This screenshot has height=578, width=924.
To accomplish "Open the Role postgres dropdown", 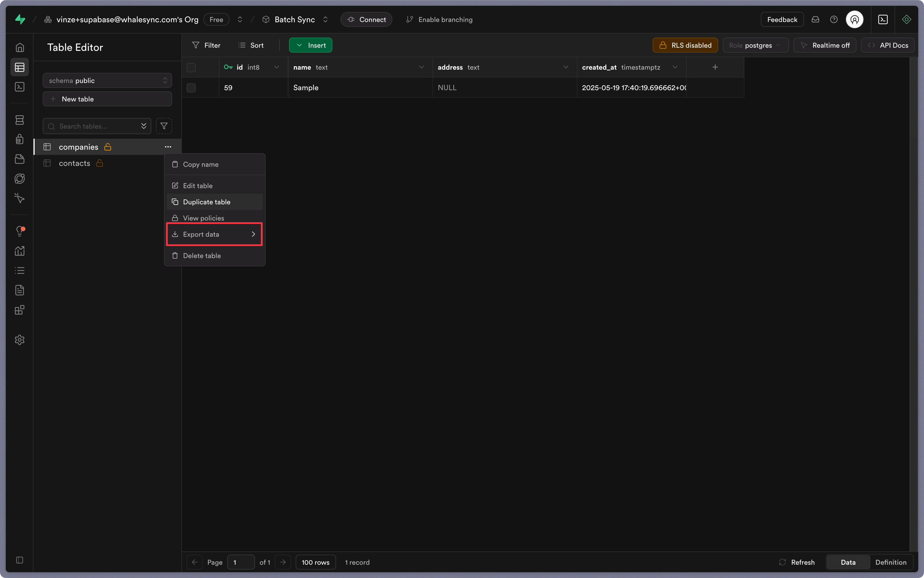I will tap(756, 45).
